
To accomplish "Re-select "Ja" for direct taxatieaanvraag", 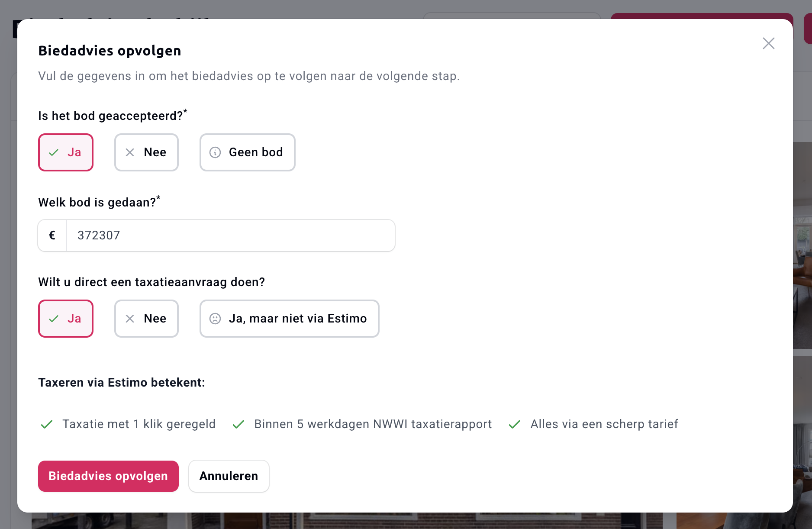I will (x=66, y=319).
